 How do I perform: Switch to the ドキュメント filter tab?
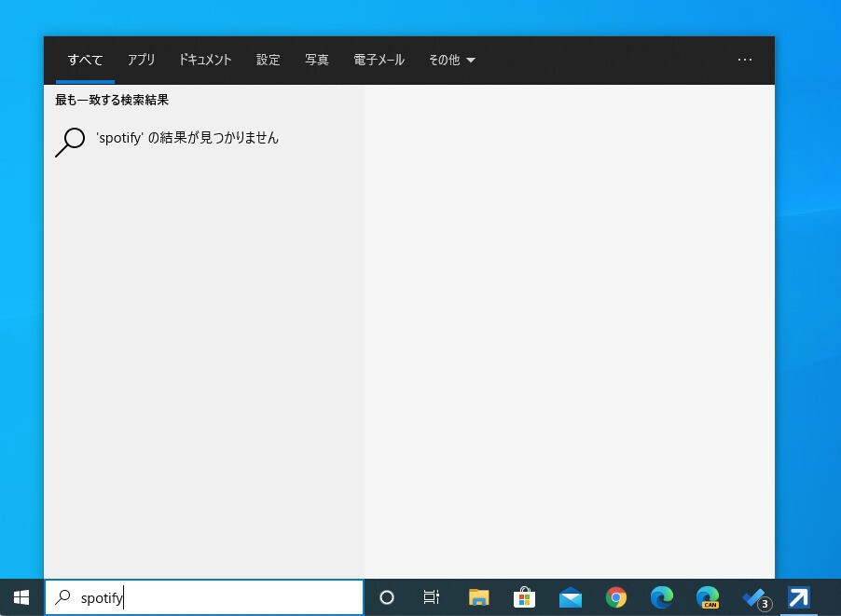[x=205, y=60]
